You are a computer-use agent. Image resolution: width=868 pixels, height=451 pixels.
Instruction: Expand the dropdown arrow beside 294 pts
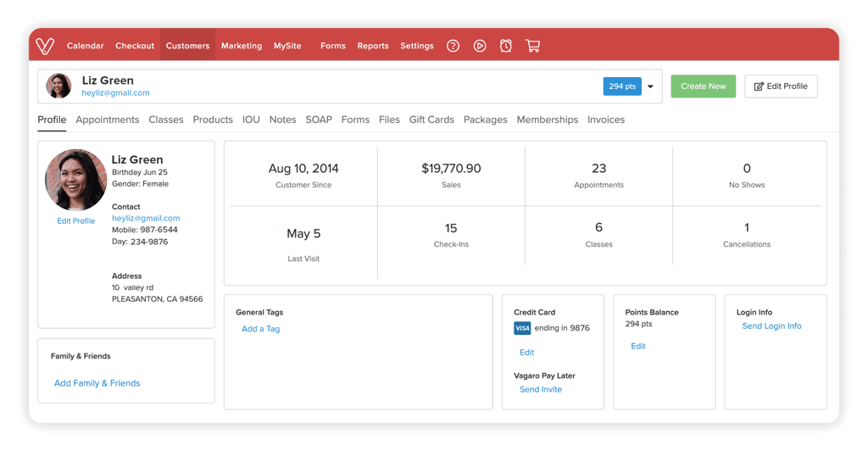click(x=651, y=86)
